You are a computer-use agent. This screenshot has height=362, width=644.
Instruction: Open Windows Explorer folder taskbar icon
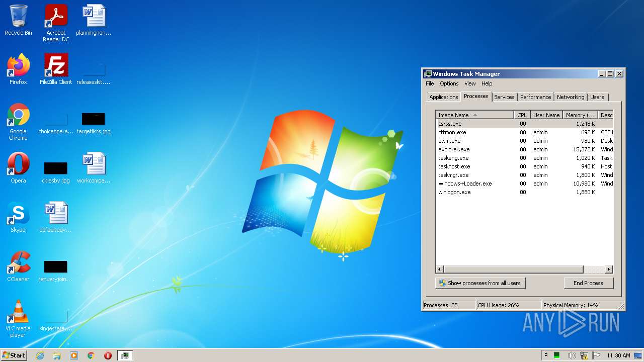(57, 355)
